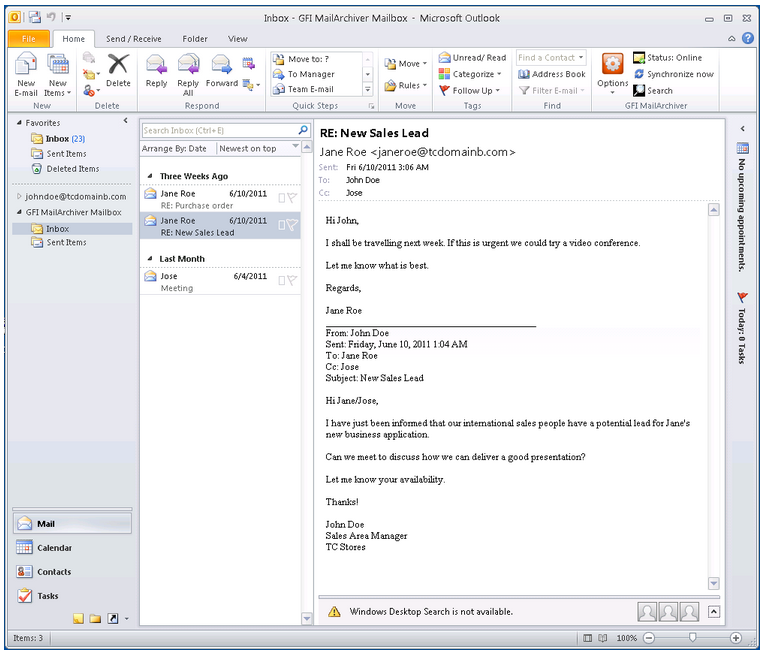
Task: Open the Notes icon in navigation
Action: [x=78, y=619]
